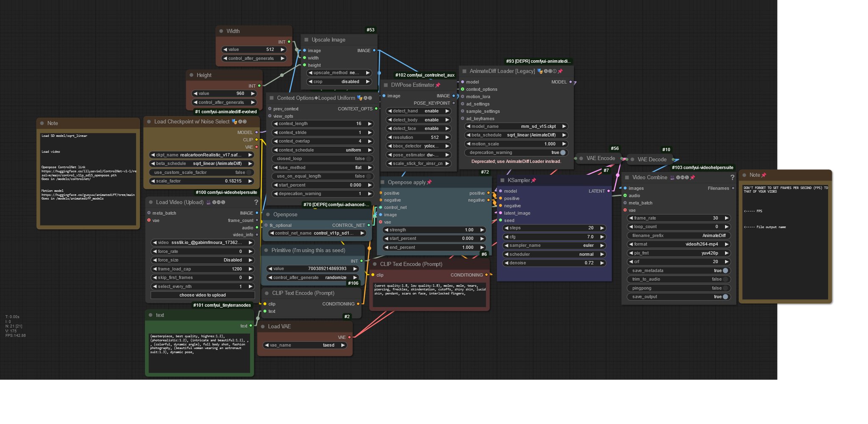Click the pin icon on the right Note node
Viewport: 868px width, 424px height.
764,175
